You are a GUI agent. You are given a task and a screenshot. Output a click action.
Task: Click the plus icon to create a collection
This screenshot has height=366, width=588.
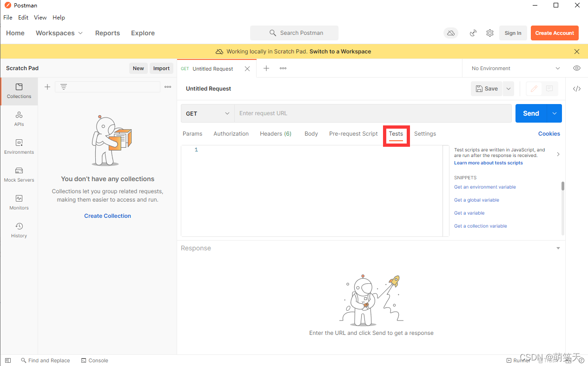(47, 87)
